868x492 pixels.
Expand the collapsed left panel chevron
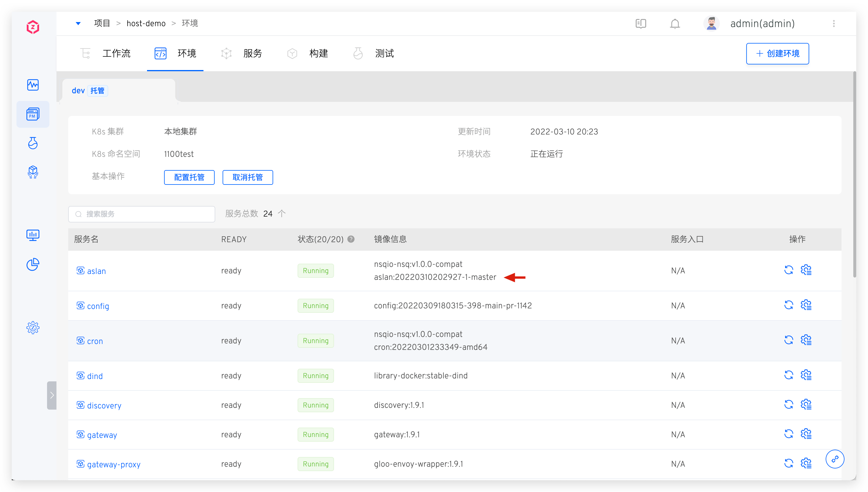(x=52, y=395)
